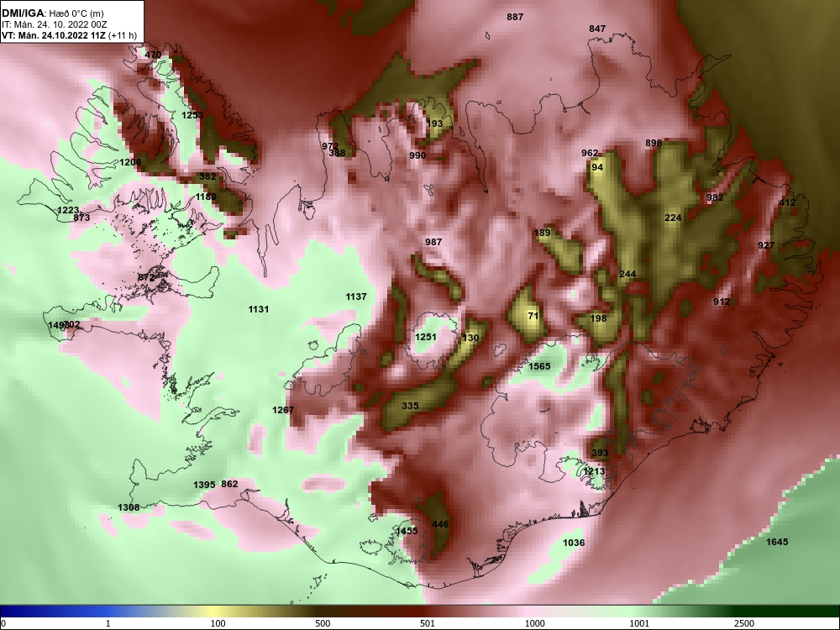Click the map value "1253"
The width and height of the screenshot is (840, 630).
(192, 115)
